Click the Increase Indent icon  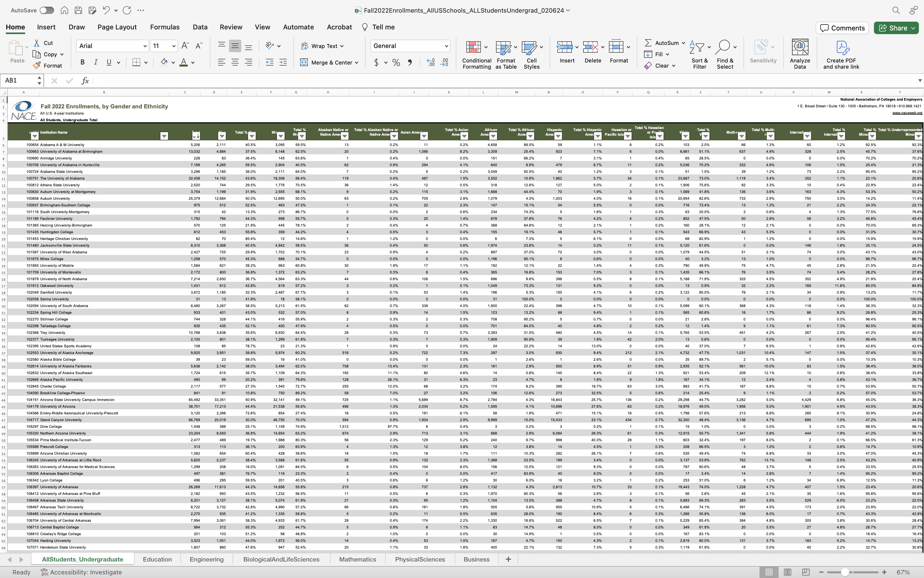click(283, 62)
